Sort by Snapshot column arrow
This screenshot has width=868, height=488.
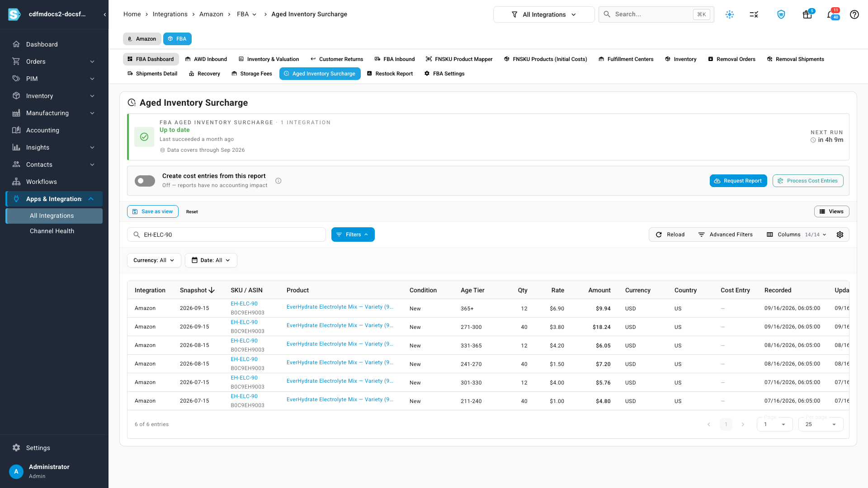[212, 290]
